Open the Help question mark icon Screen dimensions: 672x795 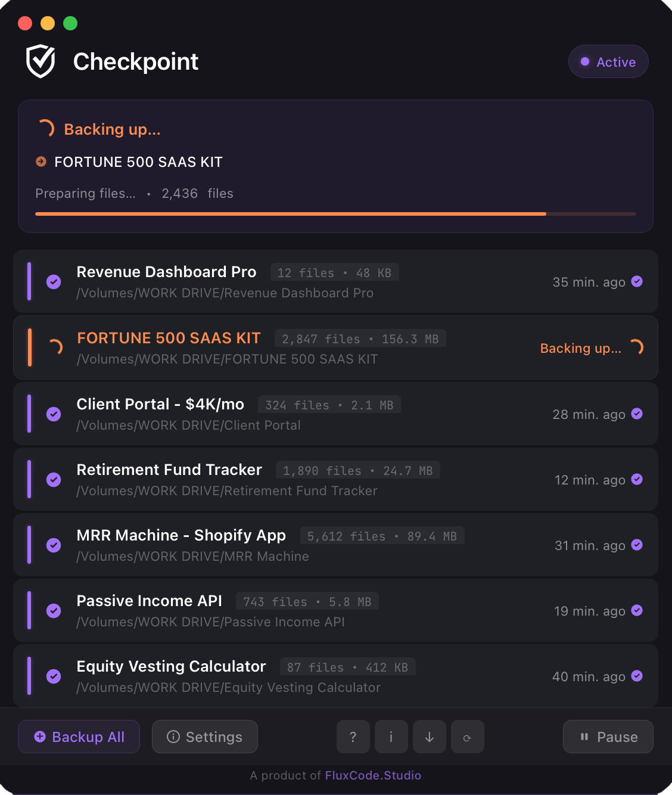353,737
